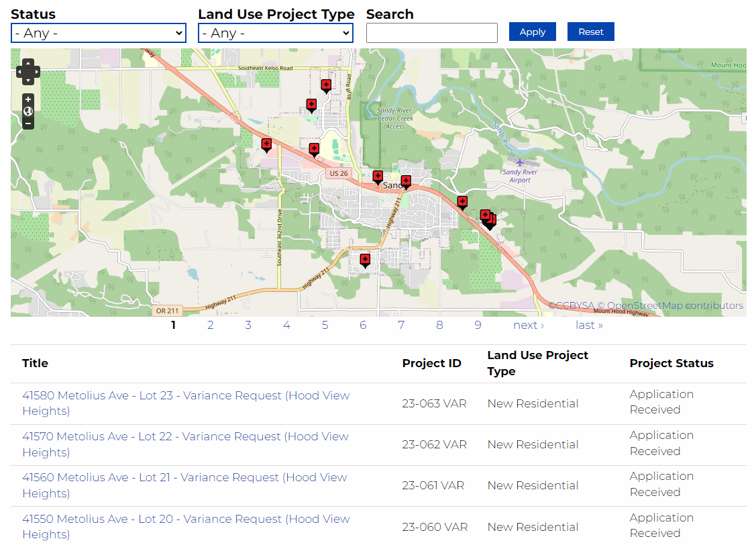
Task: Click the Search text field
Action: pos(432,33)
